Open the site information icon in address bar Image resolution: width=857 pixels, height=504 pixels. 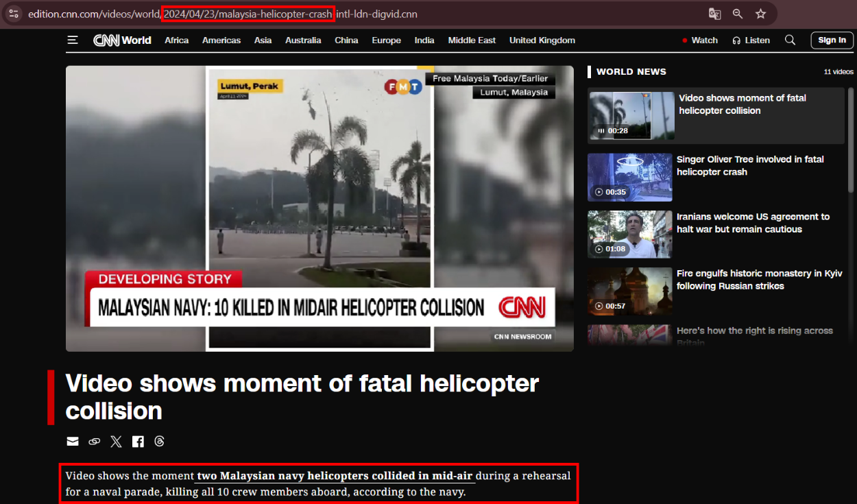(14, 14)
